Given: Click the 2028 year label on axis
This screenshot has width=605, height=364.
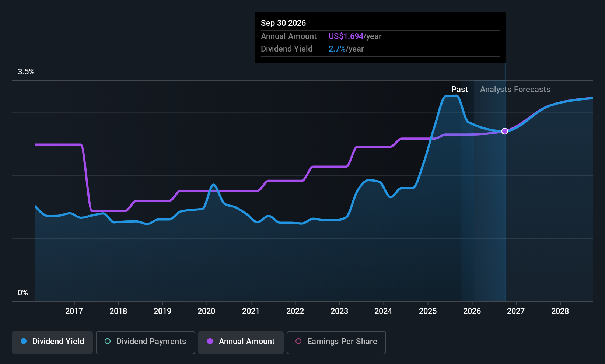Looking at the screenshot, I should tap(560, 311).
